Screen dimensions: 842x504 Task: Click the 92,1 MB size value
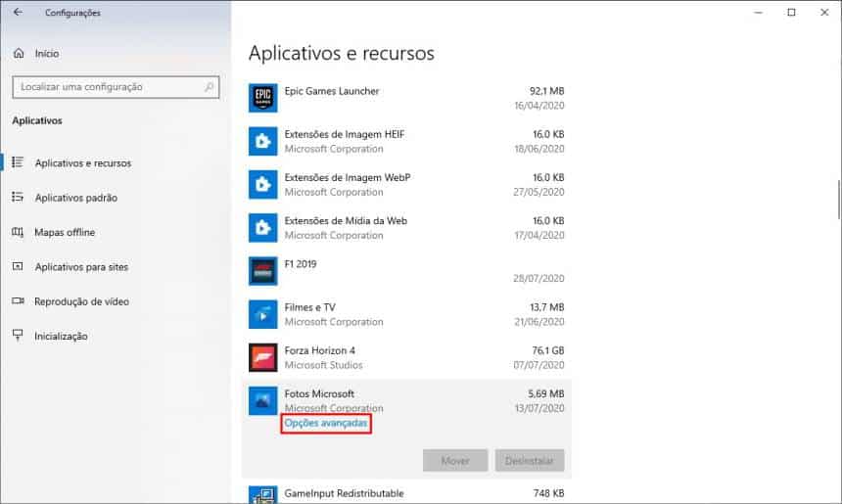pyautogui.click(x=546, y=91)
